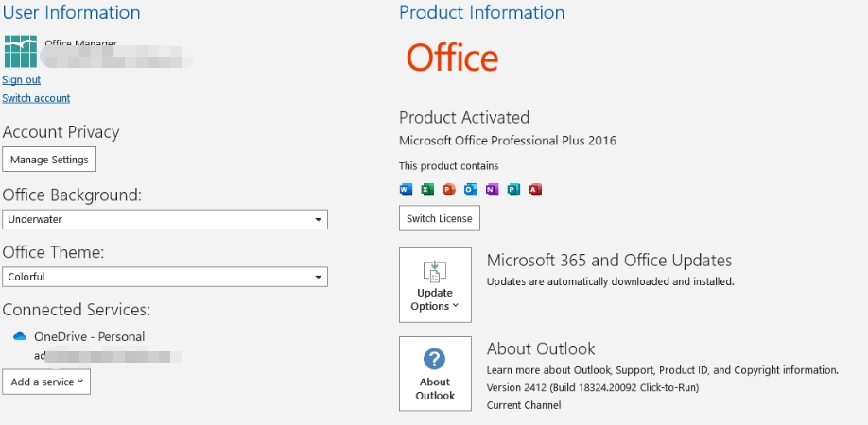The width and height of the screenshot is (868, 425).
Task: Click the Product Information heading
Action: pos(482,12)
